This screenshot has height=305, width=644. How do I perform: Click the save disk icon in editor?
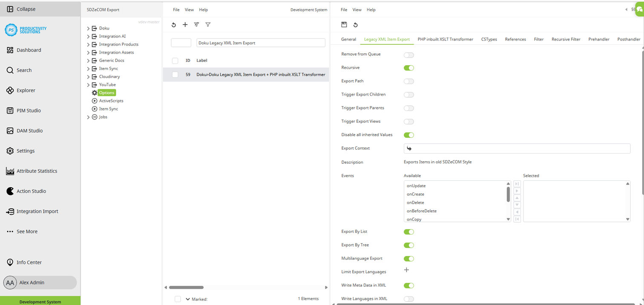pyautogui.click(x=344, y=25)
